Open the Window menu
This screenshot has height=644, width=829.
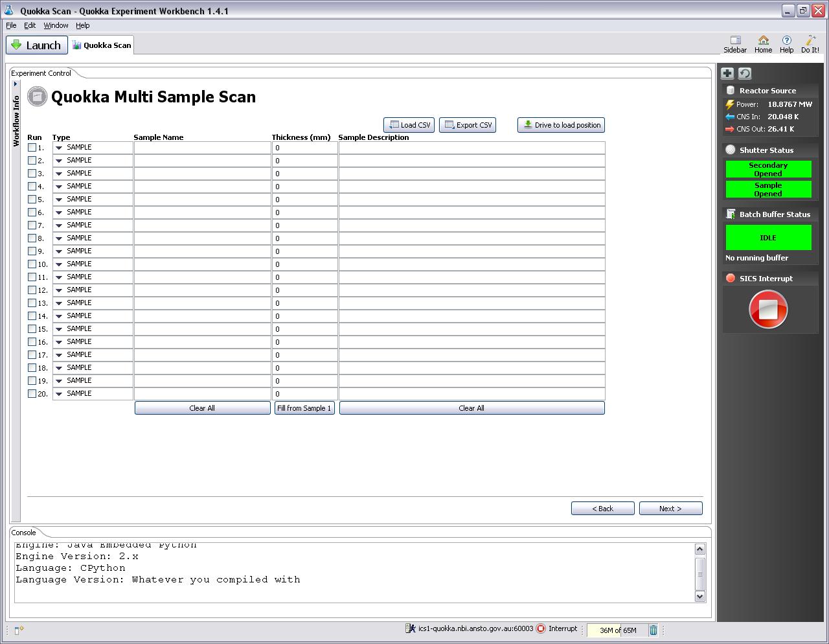(x=56, y=25)
